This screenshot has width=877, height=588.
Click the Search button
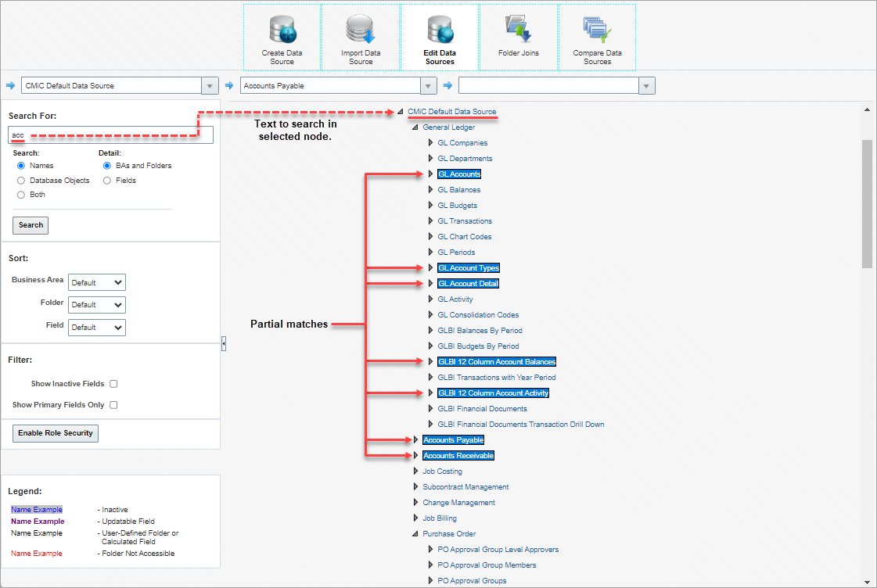(31, 225)
